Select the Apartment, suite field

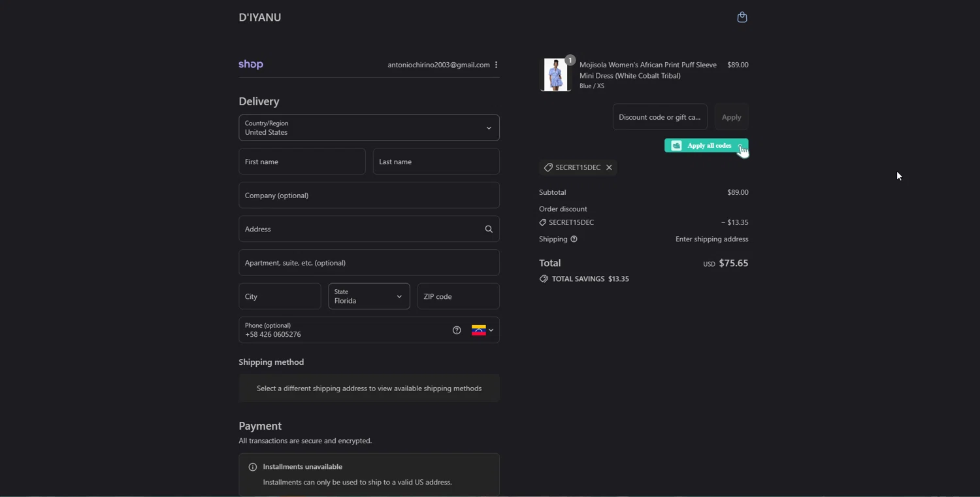(x=369, y=263)
